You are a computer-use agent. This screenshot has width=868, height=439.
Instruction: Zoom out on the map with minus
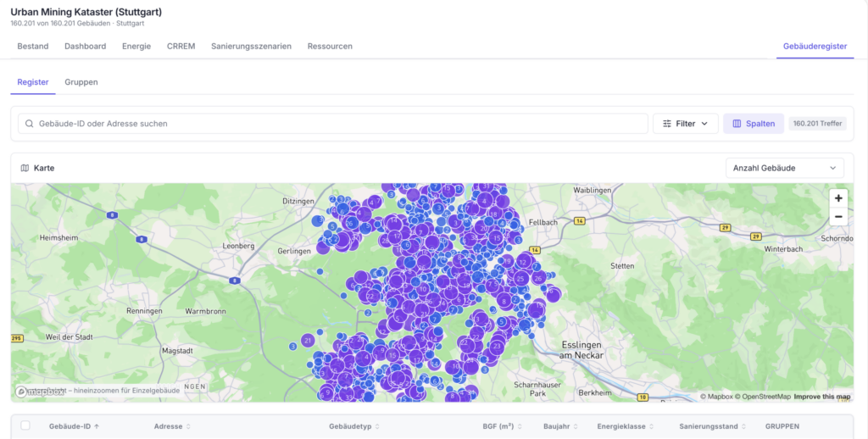click(x=838, y=216)
